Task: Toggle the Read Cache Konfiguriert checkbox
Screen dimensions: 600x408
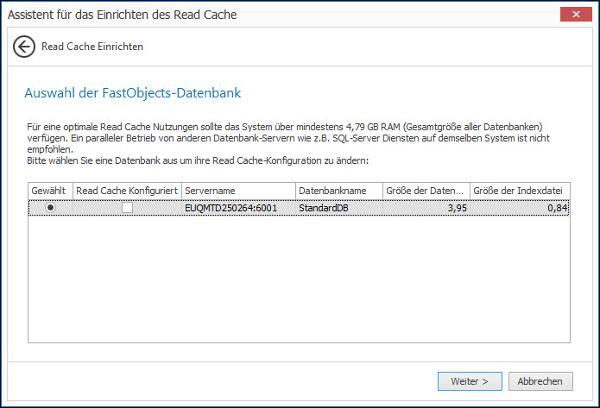Action: click(x=127, y=207)
